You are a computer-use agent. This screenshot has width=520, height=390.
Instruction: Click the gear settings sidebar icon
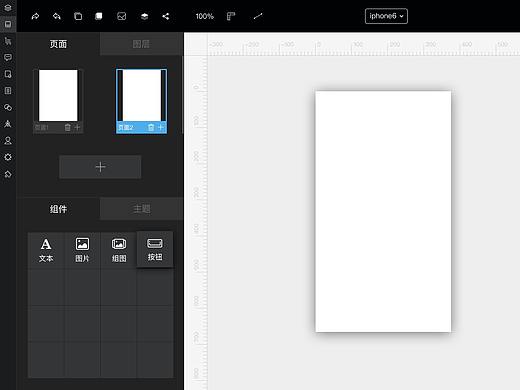click(x=8, y=157)
